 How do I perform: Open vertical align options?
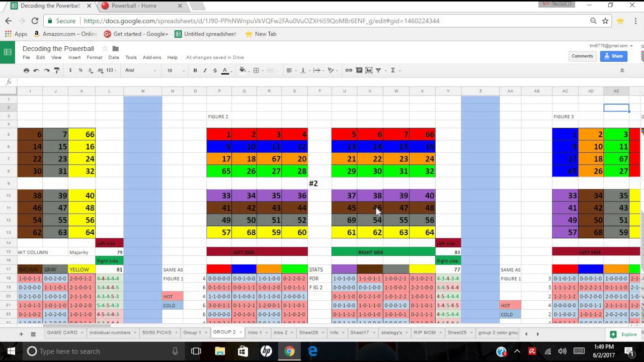point(303,70)
